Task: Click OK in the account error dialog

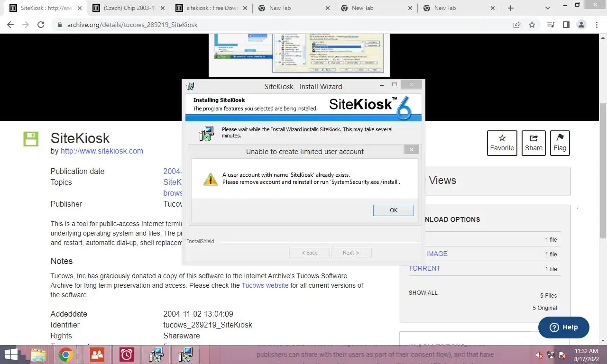Action: coord(393,210)
